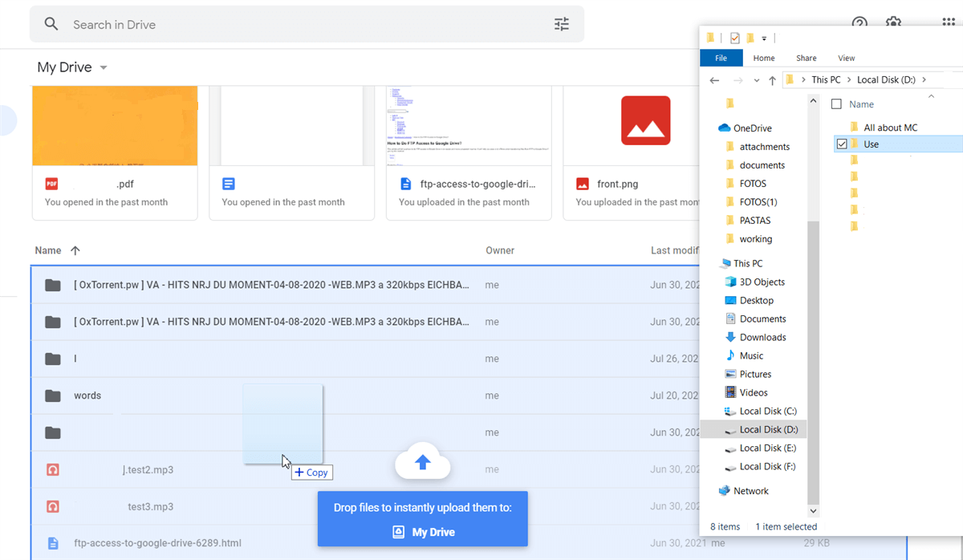Click the Up one level arrow in Explorer
The image size is (963, 560).
[772, 80]
